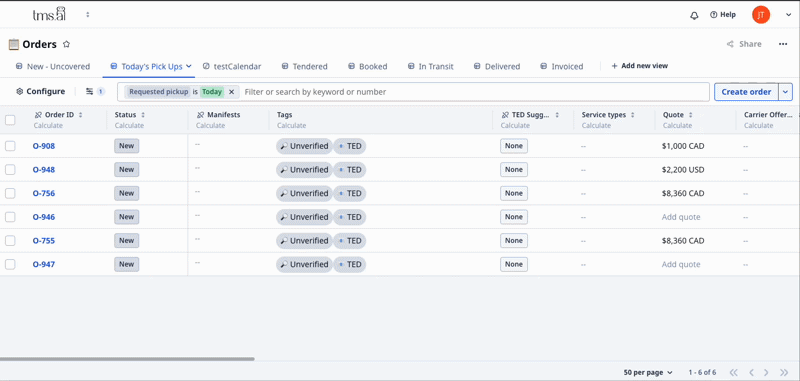Click the tms.ai logo
Image resolution: width=800 pixels, height=381 pixels.
pyautogui.click(x=49, y=14)
